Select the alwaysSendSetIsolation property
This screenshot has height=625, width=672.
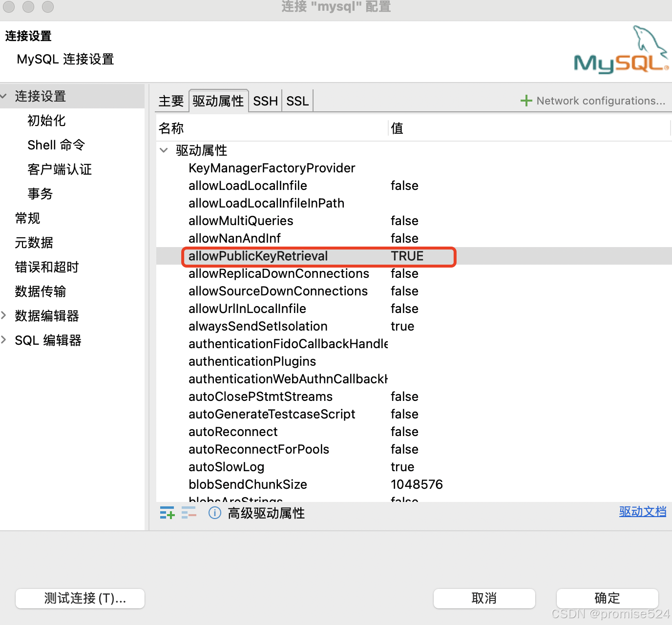258,326
